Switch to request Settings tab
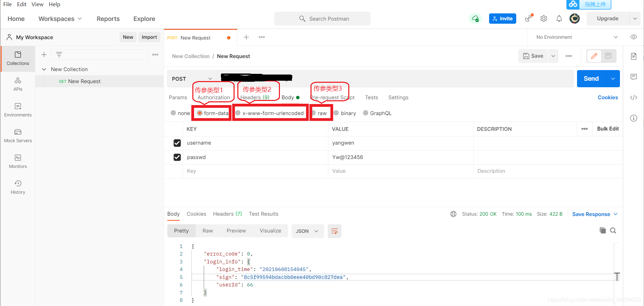644x306 pixels. tap(398, 98)
